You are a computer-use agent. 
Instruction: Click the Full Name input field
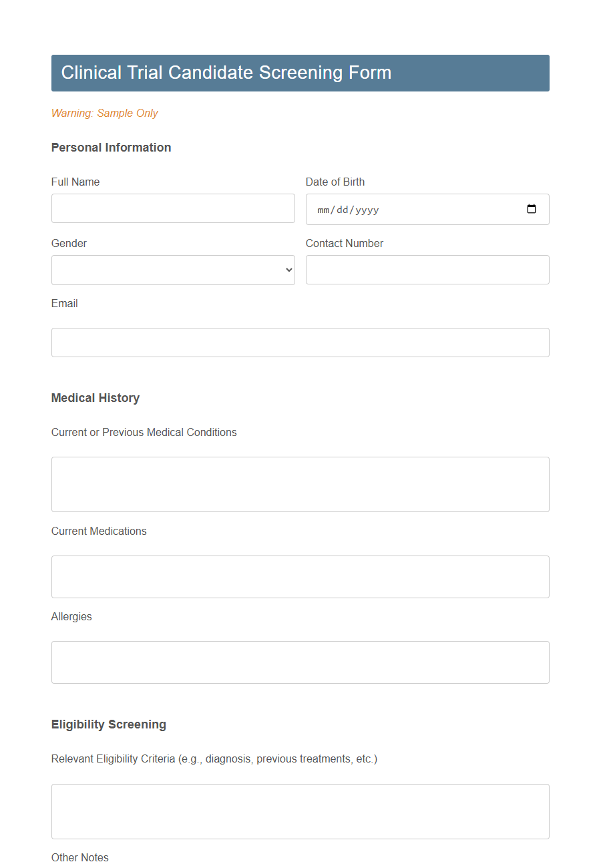click(x=173, y=208)
